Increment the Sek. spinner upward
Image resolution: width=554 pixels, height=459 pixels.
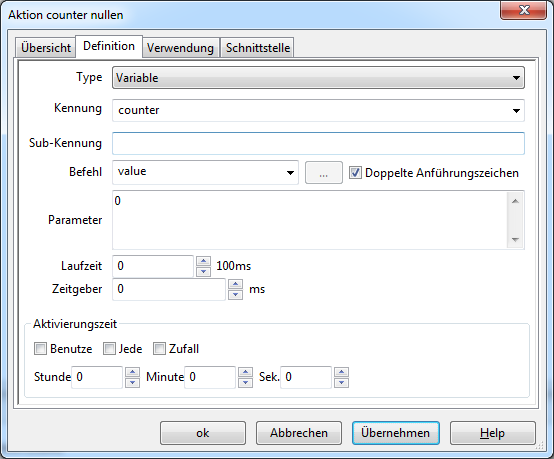(x=341, y=372)
